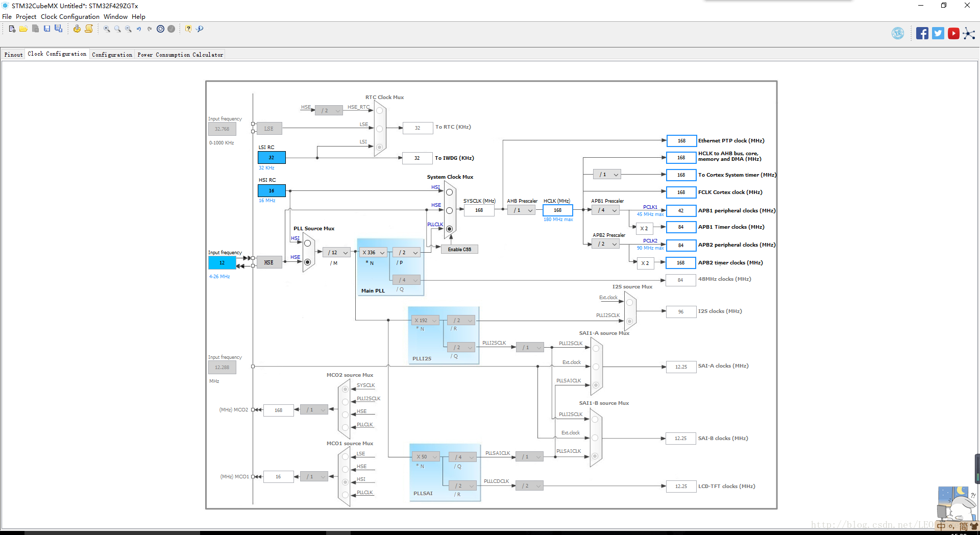The image size is (980, 535).
Task: Select HSI in PLL Source Mux
Action: coord(307,244)
